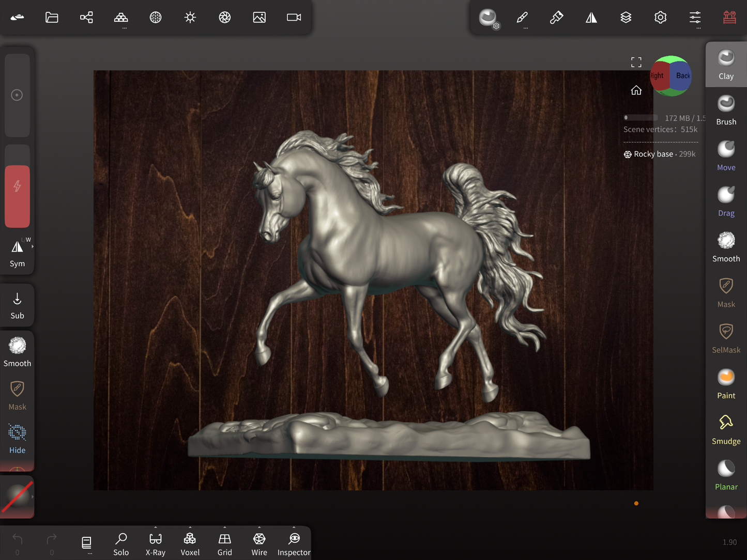Toggle Wire wireframe display
Screen dimensions: 747x560
[259, 544]
